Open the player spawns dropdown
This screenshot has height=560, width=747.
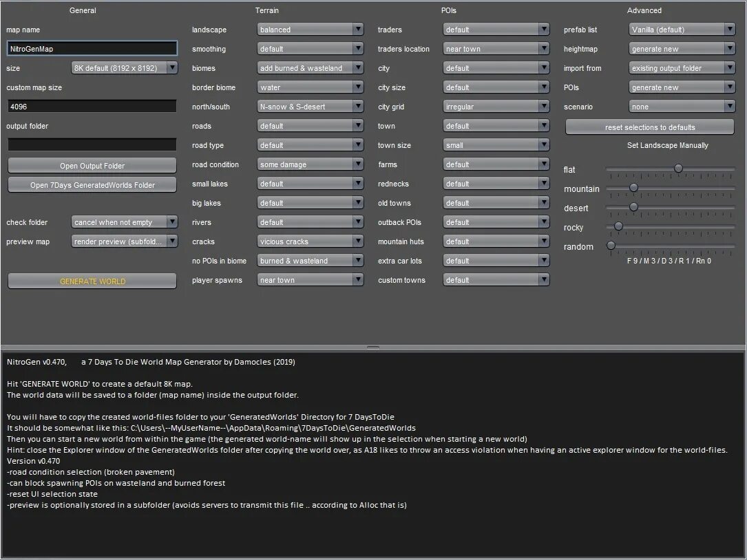310,280
